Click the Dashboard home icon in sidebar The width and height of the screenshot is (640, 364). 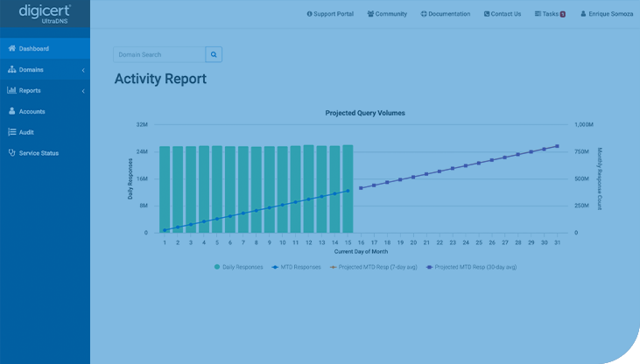11,49
